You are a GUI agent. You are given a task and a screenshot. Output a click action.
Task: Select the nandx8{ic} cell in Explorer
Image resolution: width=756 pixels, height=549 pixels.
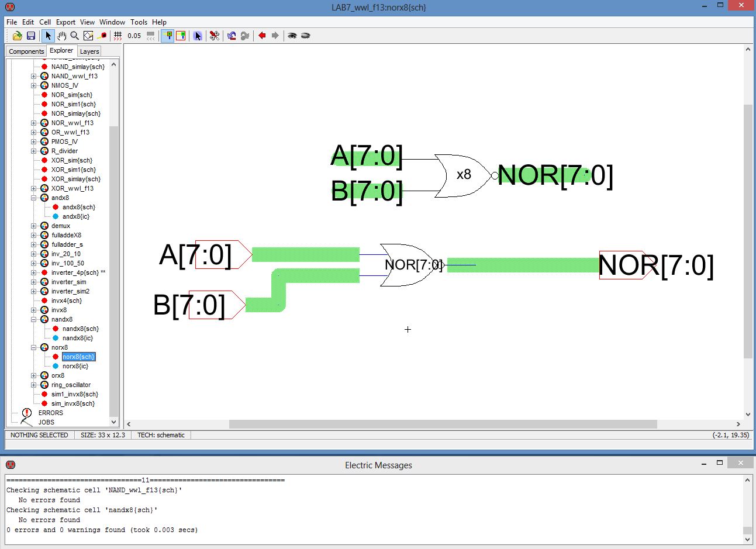[x=77, y=338]
